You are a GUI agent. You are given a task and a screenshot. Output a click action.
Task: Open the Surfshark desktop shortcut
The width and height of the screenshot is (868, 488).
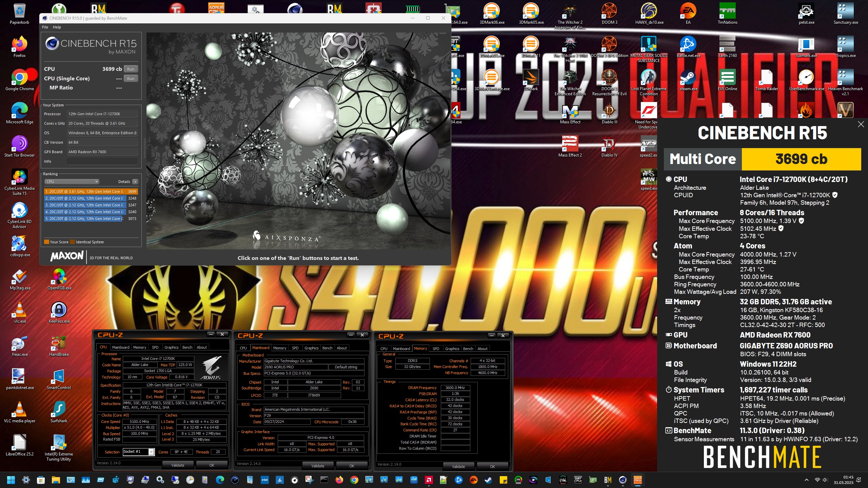tap(59, 412)
